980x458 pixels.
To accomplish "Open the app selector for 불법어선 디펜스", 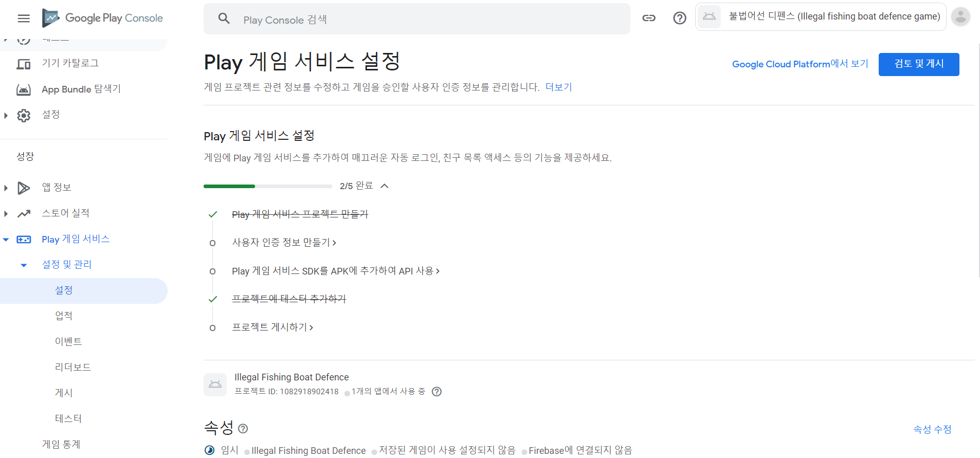I will pos(821,16).
